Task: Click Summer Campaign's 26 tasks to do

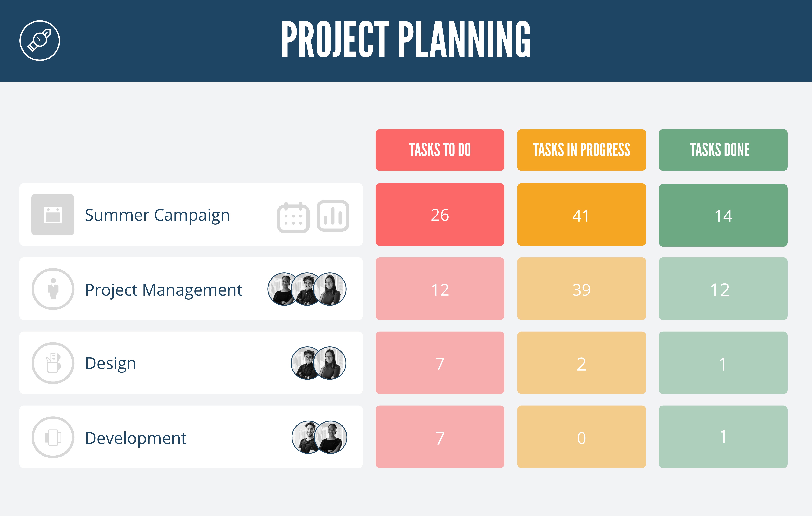Action: coord(440,215)
